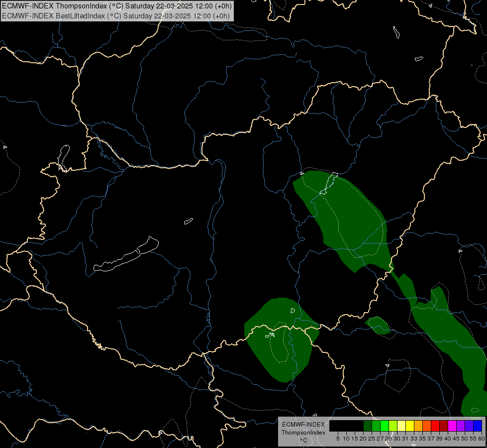Click the legend unit label '°C'

tap(304, 441)
